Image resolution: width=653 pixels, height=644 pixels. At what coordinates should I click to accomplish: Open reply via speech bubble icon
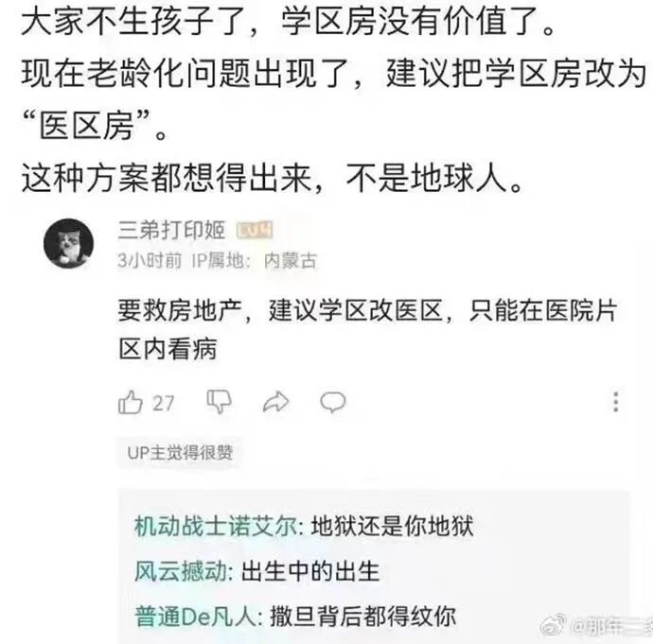(333, 402)
